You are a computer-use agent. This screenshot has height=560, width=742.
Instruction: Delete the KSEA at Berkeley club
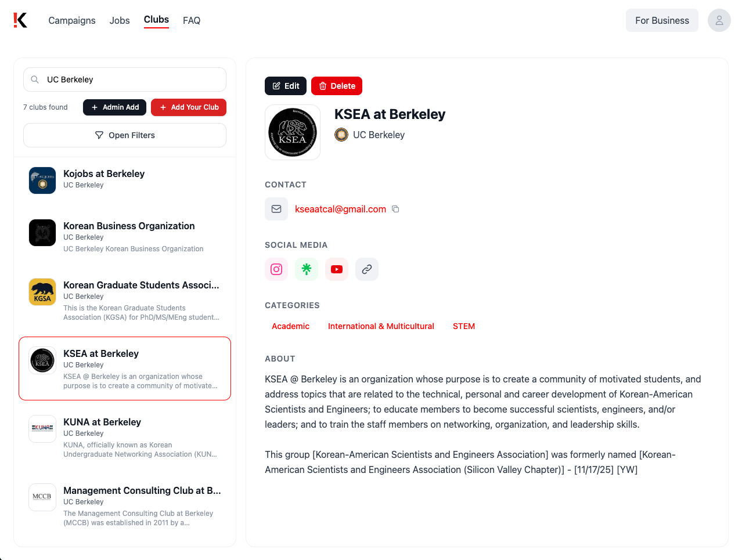337,86
